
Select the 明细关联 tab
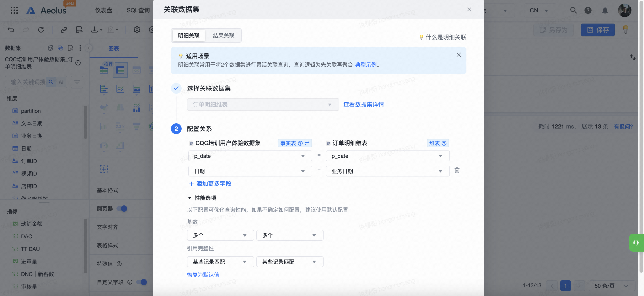click(189, 36)
